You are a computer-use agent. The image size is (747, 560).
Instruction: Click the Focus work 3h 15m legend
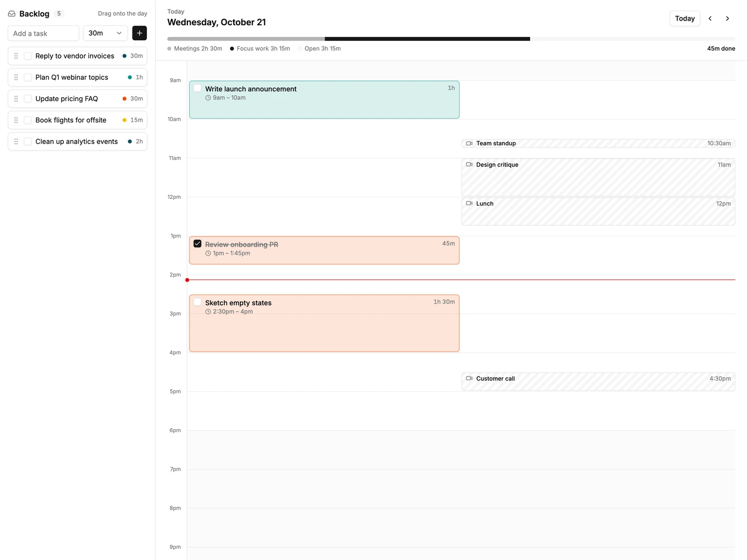tap(260, 49)
